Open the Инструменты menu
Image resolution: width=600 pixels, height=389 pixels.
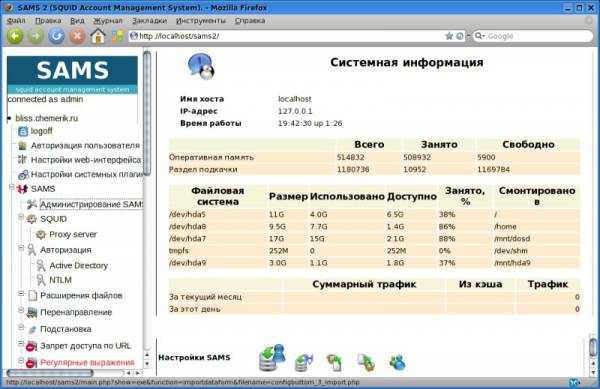point(201,21)
